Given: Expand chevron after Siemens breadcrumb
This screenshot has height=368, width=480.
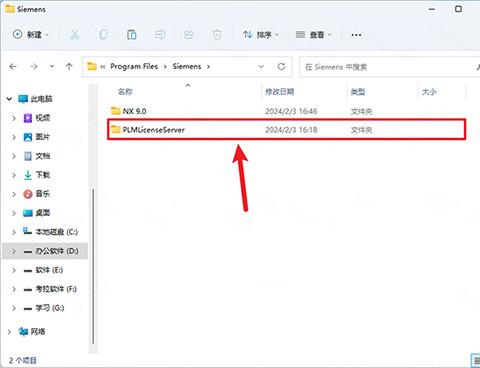Looking at the screenshot, I should (x=208, y=67).
